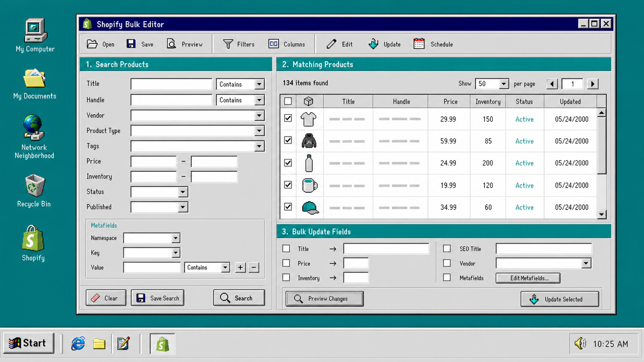Image resolution: width=644 pixels, height=362 pixels.
Task: Uncheck the 34.99 product row checkbox
Action: [x=288, y=207]
